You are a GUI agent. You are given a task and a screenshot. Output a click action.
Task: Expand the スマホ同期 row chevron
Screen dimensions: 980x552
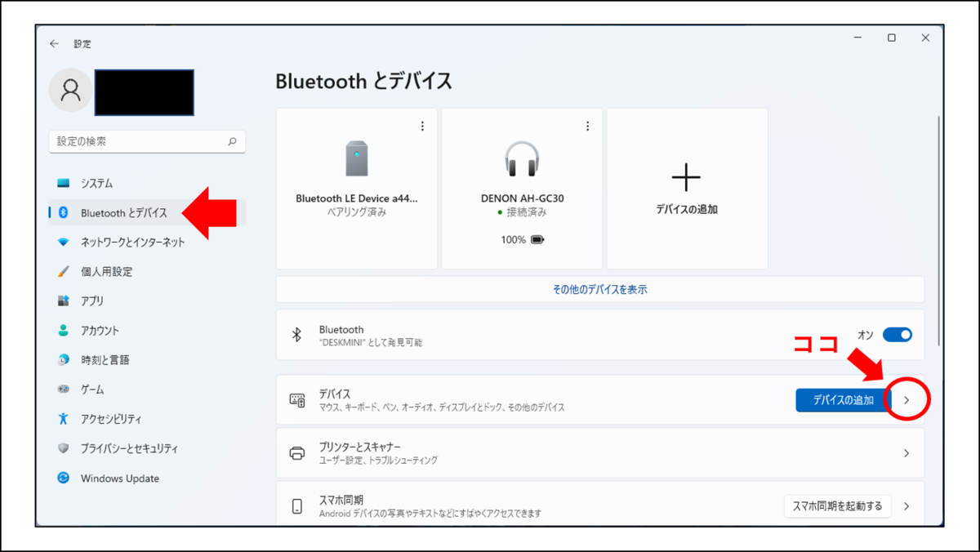pos(906,506)
